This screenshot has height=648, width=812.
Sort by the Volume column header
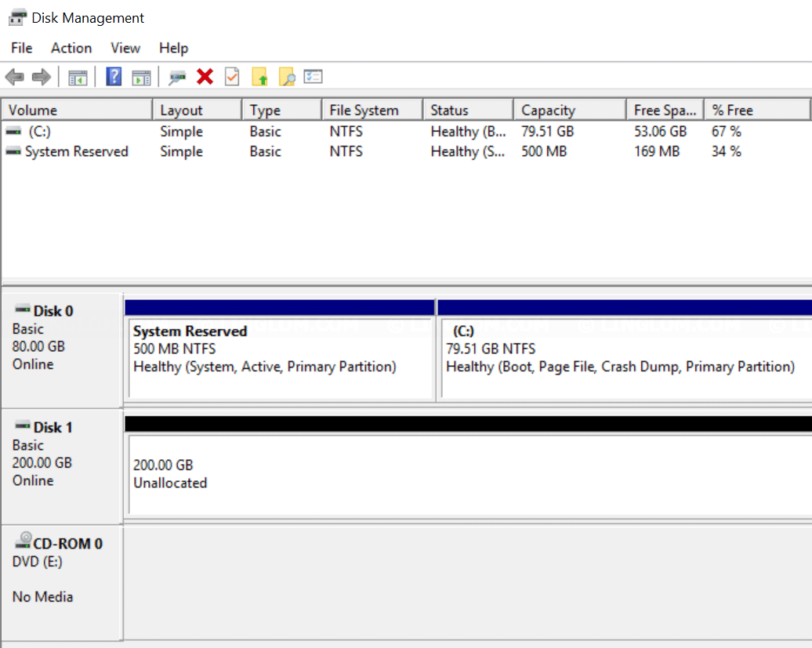77,110
